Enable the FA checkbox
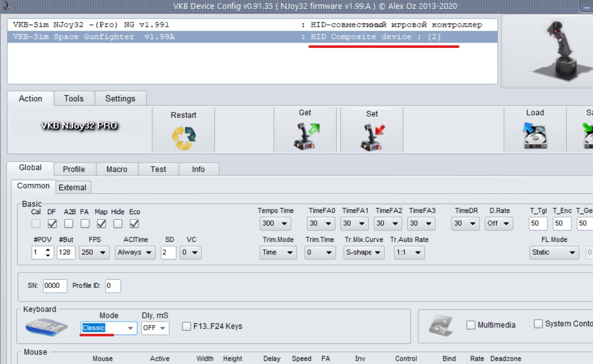The width and height of the screenshot is (593, 364). 85,224
